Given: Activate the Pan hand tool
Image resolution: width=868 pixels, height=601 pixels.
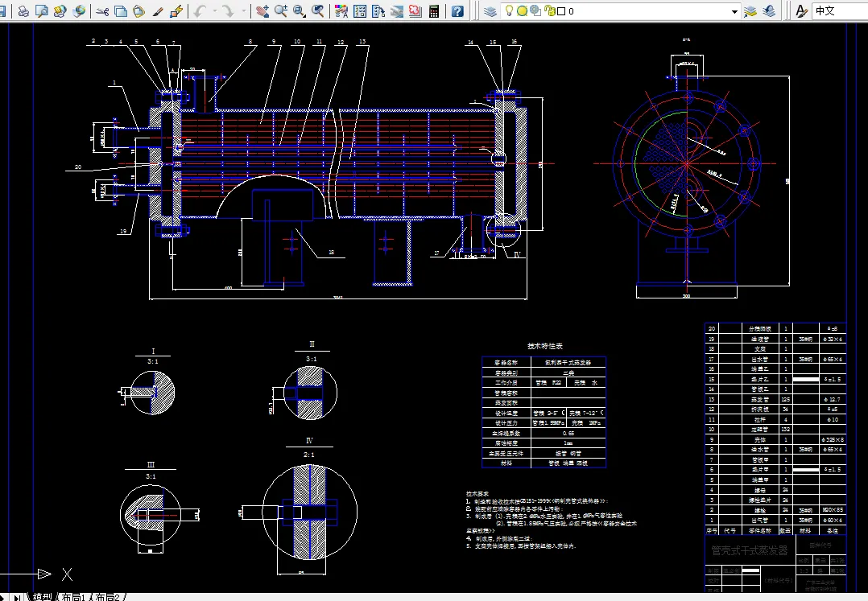Looking at the screenshot, I should pos(262,10).
